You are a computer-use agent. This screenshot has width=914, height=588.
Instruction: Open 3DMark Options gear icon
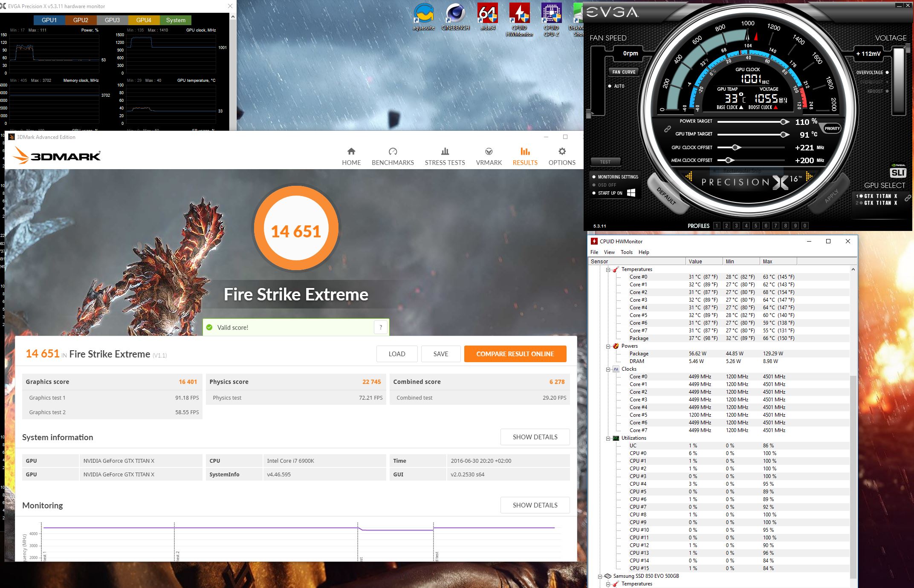562,151
